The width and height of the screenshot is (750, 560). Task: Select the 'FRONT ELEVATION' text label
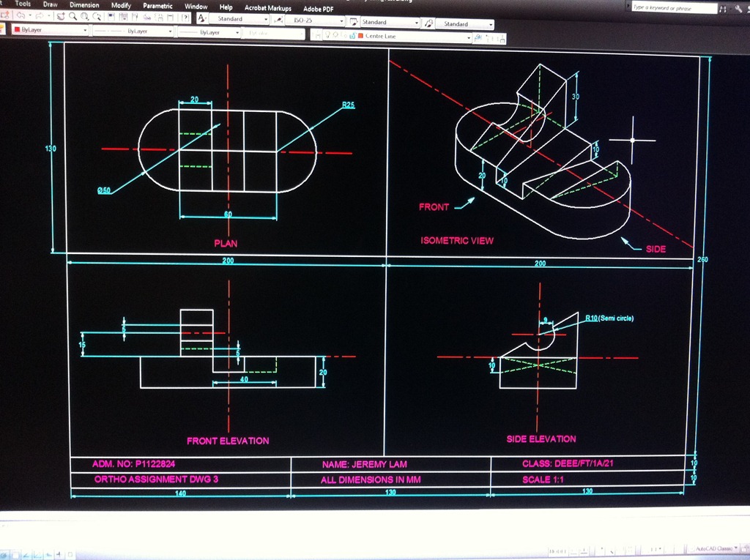click(x=228, y=441)
